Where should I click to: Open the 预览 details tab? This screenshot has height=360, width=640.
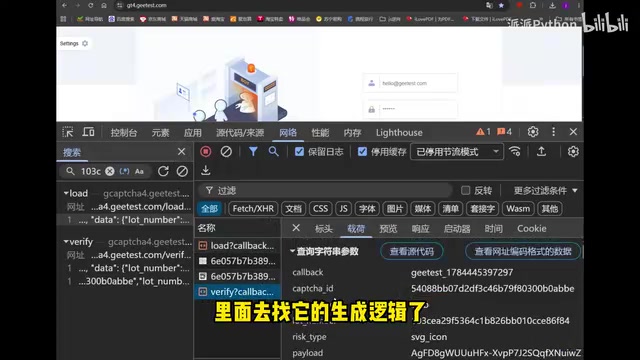(388, 229)
